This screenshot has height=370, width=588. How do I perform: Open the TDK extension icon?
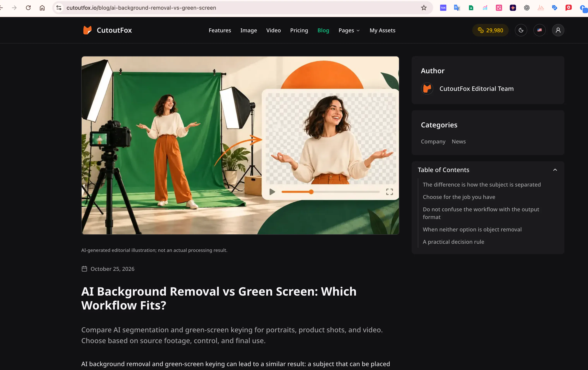pos(443,8)
